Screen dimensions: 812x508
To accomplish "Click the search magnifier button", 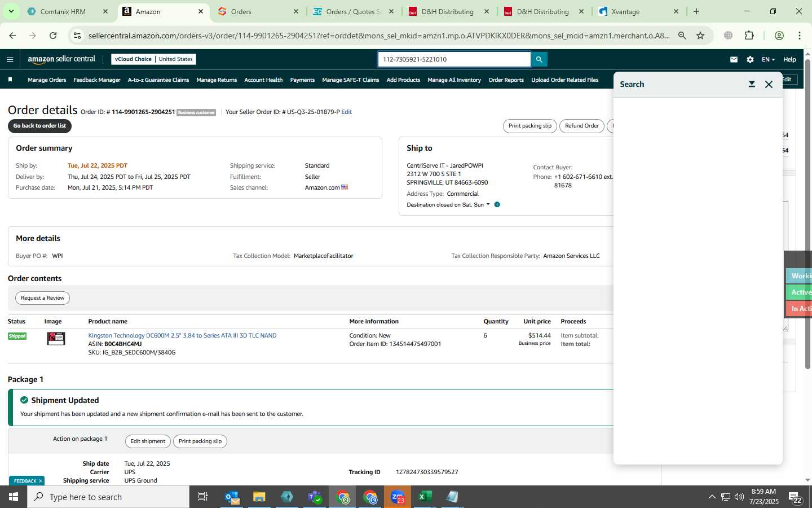I will pyautogui.click(x=539, y=59).
